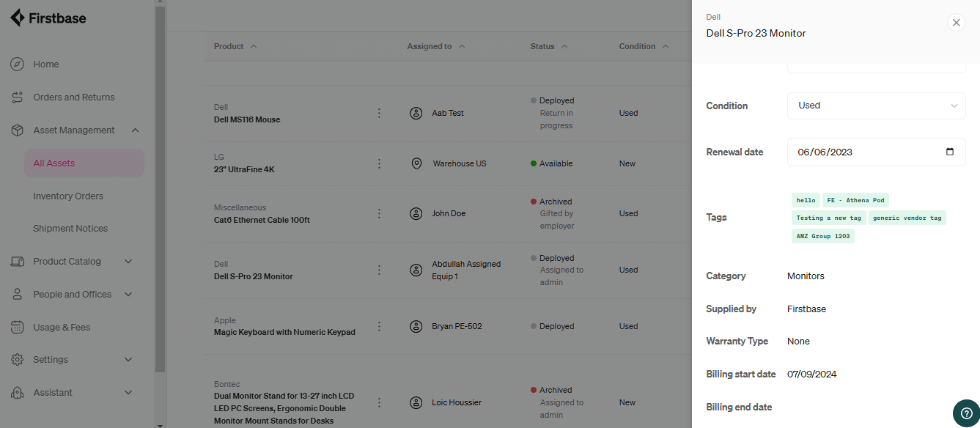Open row menu for Dual Monitor Stand
Viewport: 980px width, 428px height.
[x=379, y=402]
